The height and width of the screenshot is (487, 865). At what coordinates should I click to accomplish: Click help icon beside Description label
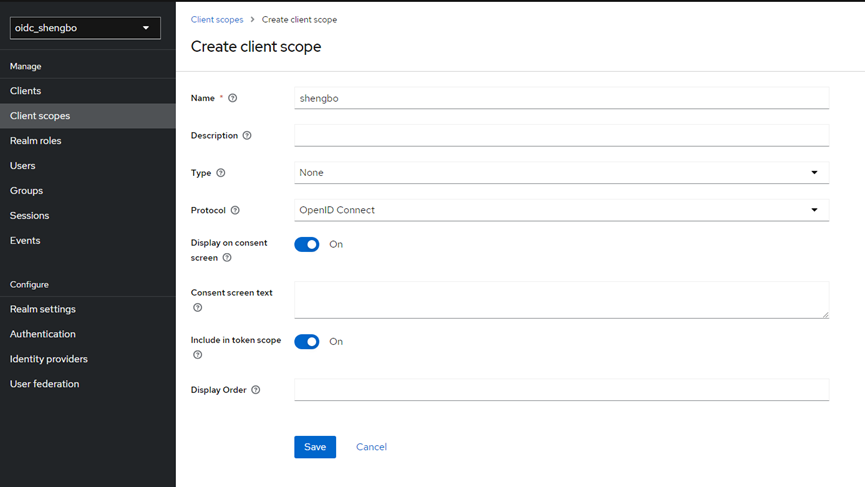pyautogui.click(x=247, y=135)
